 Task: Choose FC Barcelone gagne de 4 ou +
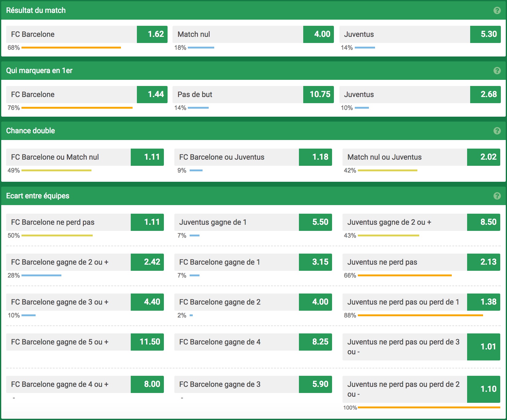[85, 384]
